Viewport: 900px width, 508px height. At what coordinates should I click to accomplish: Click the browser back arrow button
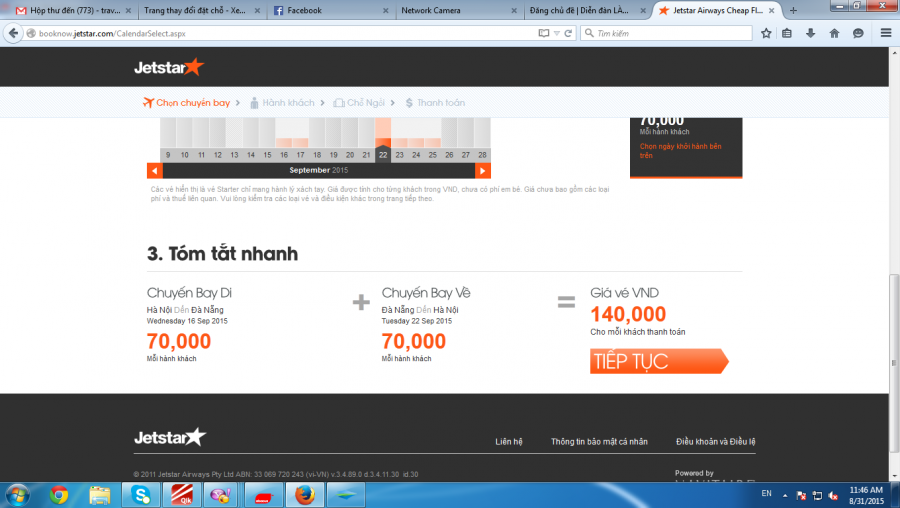coord(13,33)
